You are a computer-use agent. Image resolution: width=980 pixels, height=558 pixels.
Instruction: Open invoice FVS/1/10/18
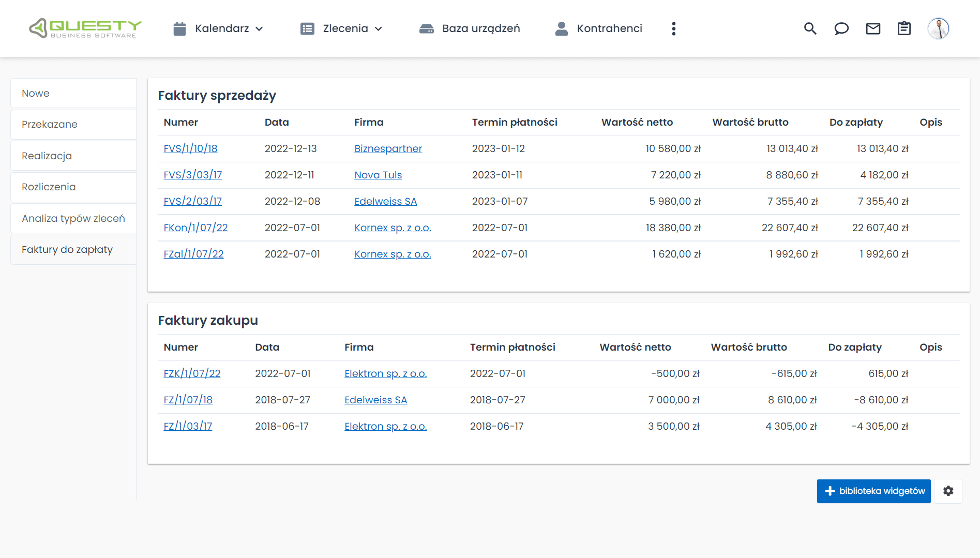[190, 148]
